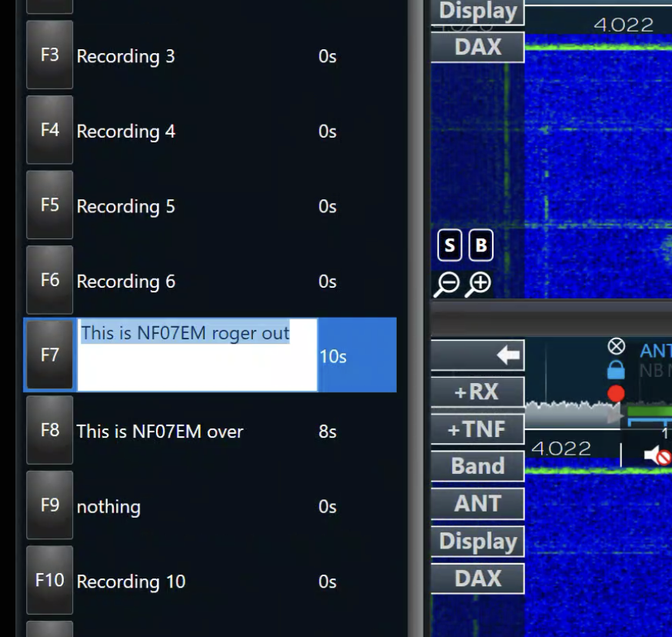The width and height of the screenshot is (672, 637).
Task: Toggle the muted speaker icon
Action: (657, 455)
